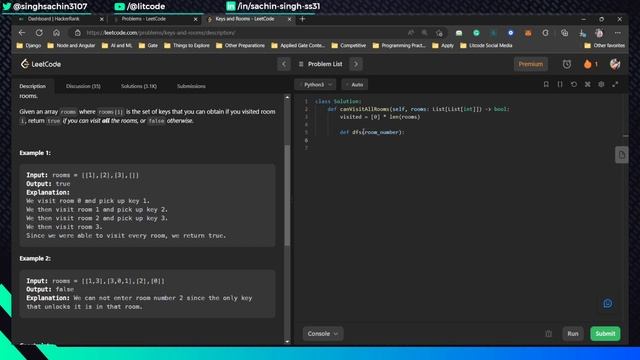Click the Submit button
Viewport: 640px width, 360px height.
(605, 333)
